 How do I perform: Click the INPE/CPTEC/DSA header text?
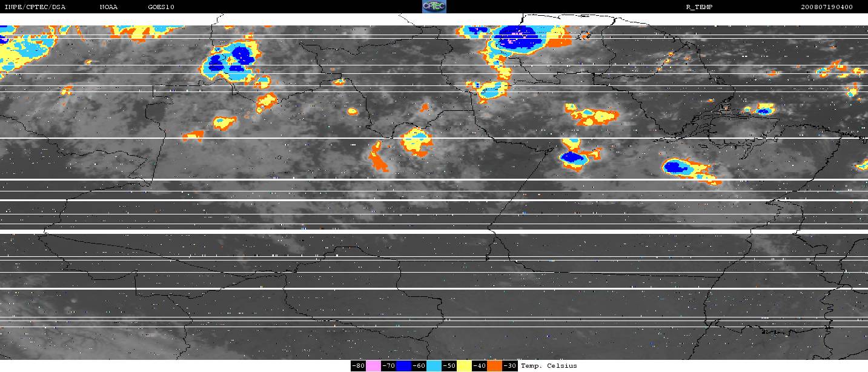point(35,7)
